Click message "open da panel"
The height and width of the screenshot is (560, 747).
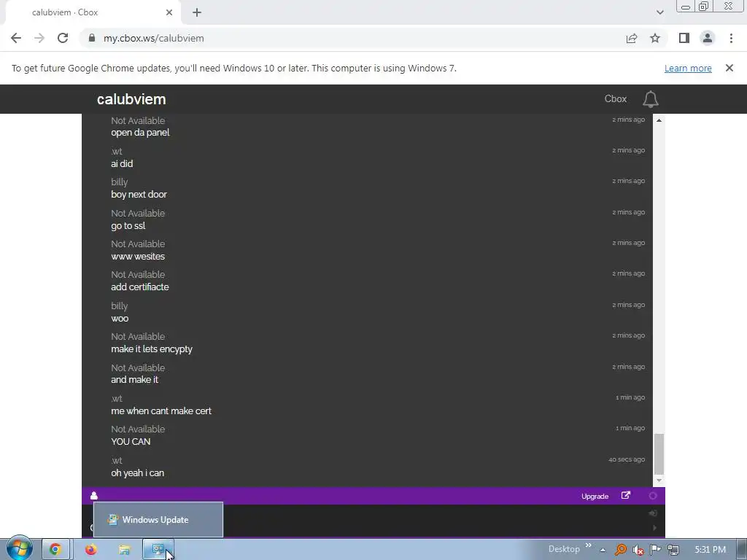coord(140,133)
